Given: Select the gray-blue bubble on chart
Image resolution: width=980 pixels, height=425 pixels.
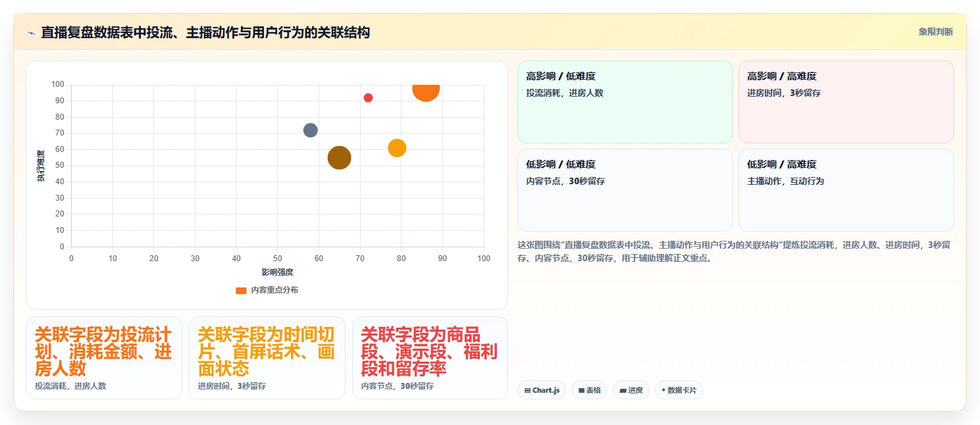Looking at the screenshot, I should (311, 130).
